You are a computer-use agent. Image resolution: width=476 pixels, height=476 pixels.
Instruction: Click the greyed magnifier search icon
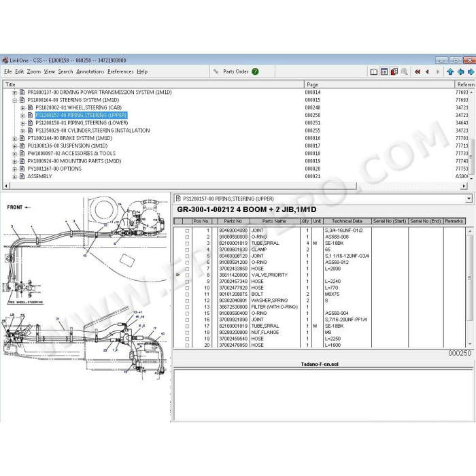[404, 71]
